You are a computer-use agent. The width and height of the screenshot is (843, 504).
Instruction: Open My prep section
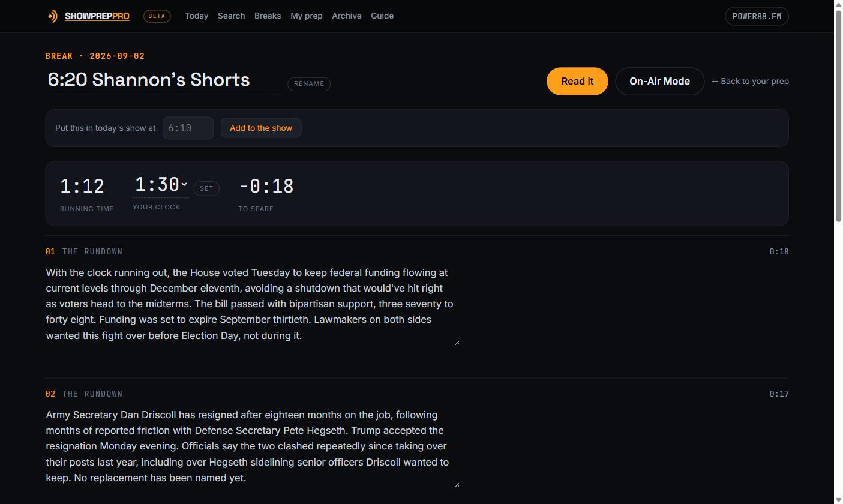tap(307, 16)
